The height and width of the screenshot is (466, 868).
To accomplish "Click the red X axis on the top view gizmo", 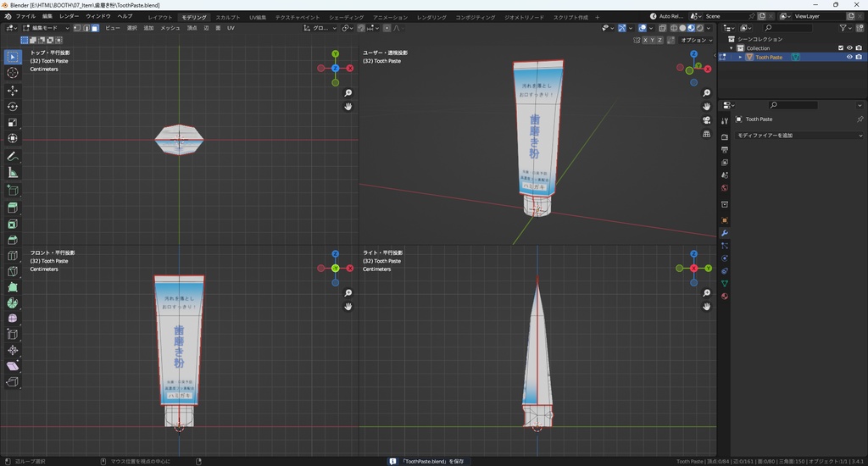I will tap(349, 68).
